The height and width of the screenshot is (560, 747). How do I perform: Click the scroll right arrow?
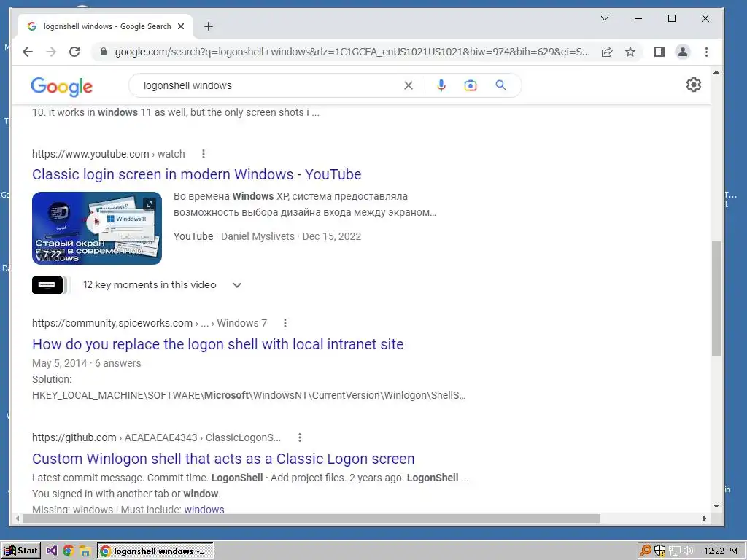705,518
